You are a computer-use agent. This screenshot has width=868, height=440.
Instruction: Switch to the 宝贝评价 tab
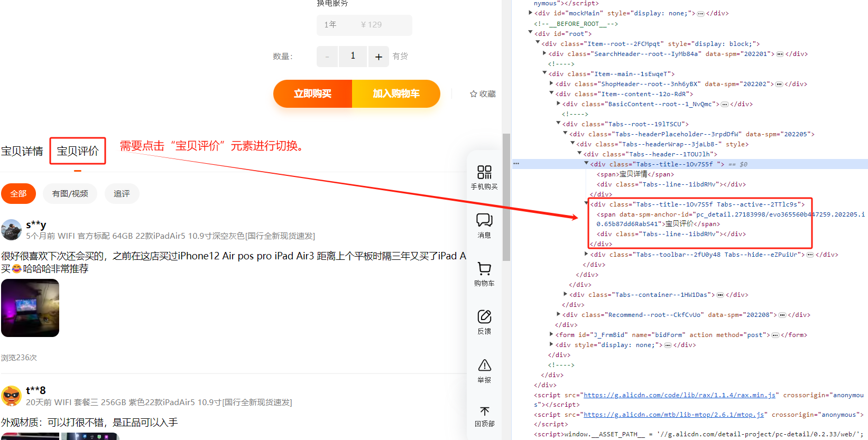coord(78,151)
